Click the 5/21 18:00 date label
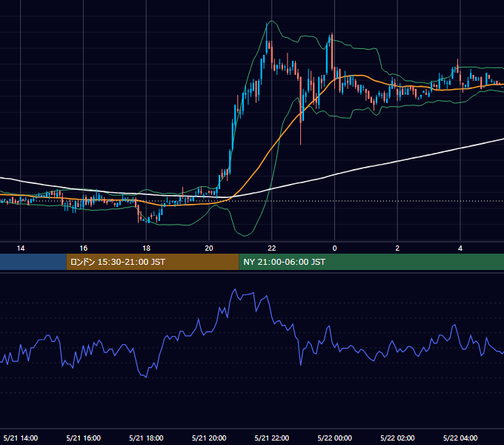 (146, 438)
